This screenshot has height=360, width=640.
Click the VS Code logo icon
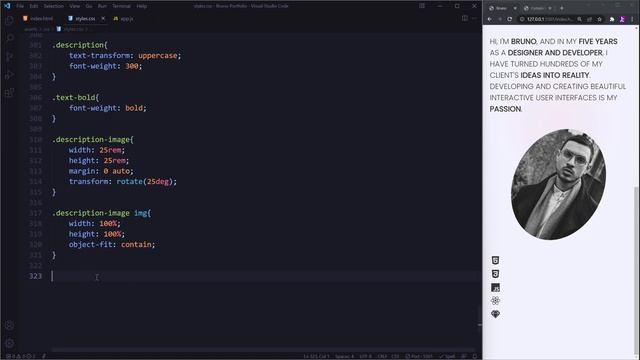7,6
